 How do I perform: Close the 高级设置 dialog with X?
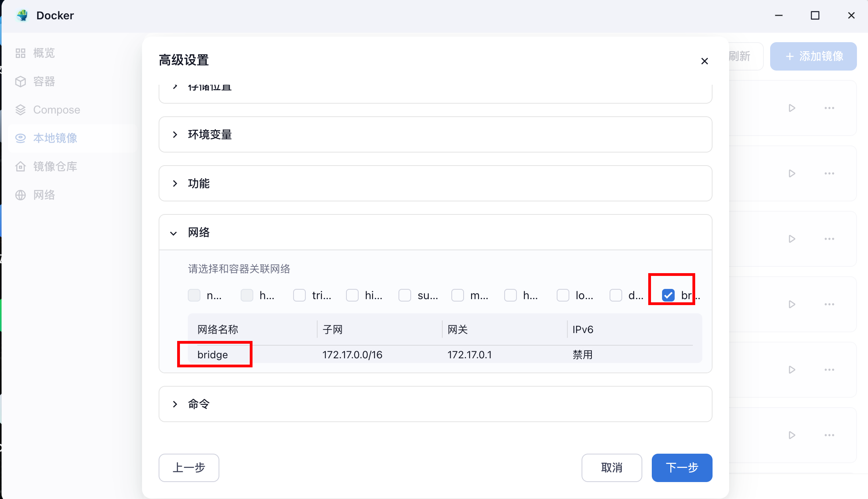click(704, 61)
